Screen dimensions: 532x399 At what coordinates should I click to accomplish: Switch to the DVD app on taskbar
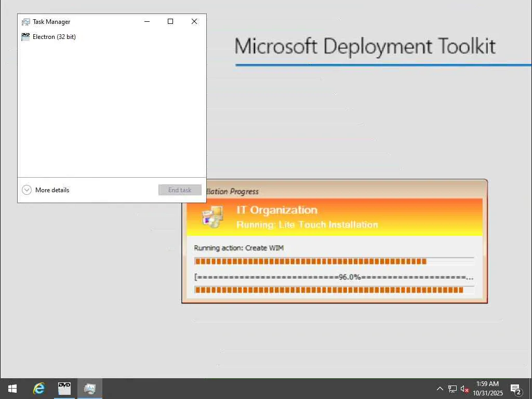(64, 389)
